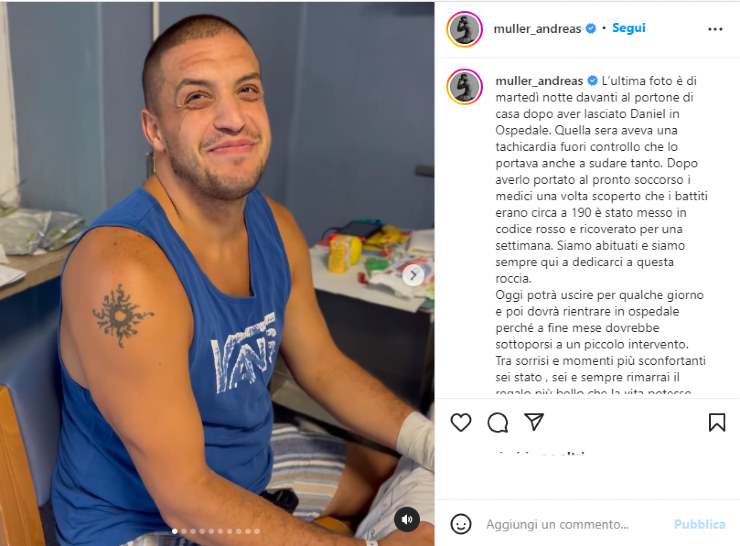Open caption profile avatar picture
Viewport: 740px width, 546px height.
(464, 86)
